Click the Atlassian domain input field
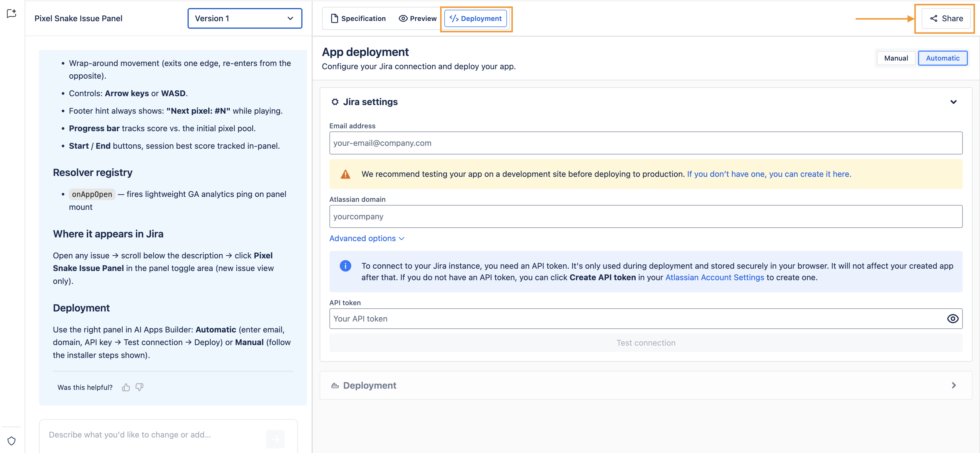Viewport: 980px width, 453px height. [x=646, y=216]
